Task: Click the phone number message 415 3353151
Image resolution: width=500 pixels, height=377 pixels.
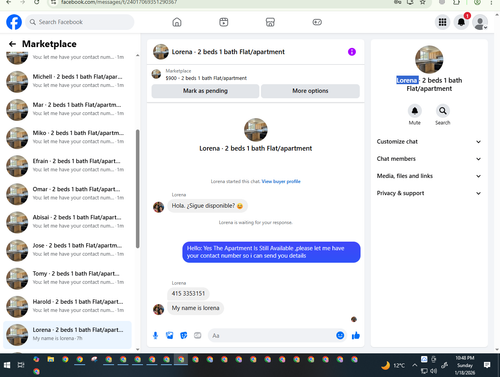Action: coord(188,294)
